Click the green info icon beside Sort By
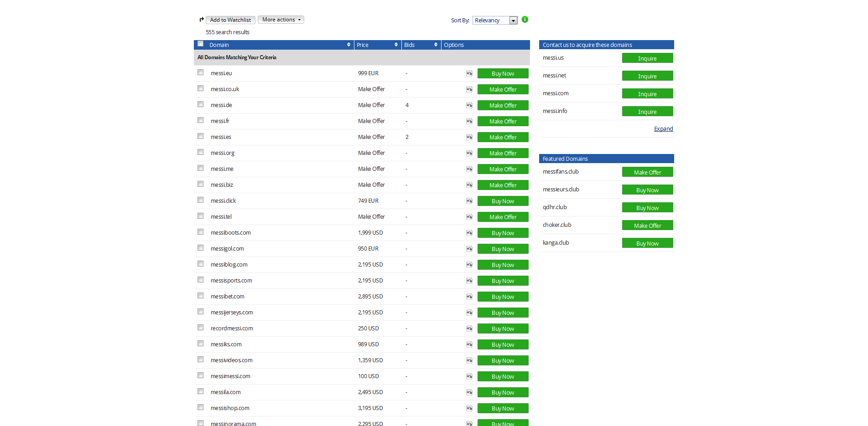 click(525, 19)
